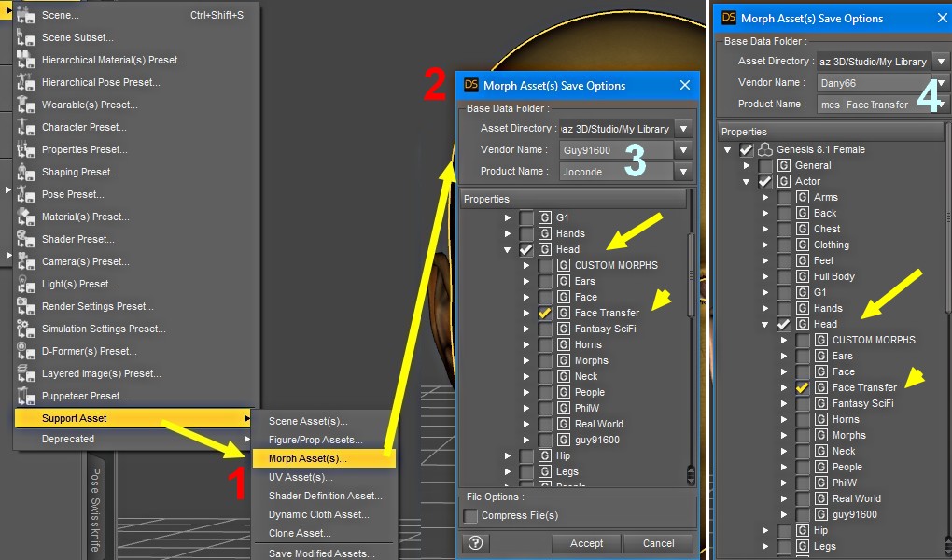Viewport: 952px width, 560px height.
Task: Expand Hands group in middle dialog
Action: pos(508,234)
